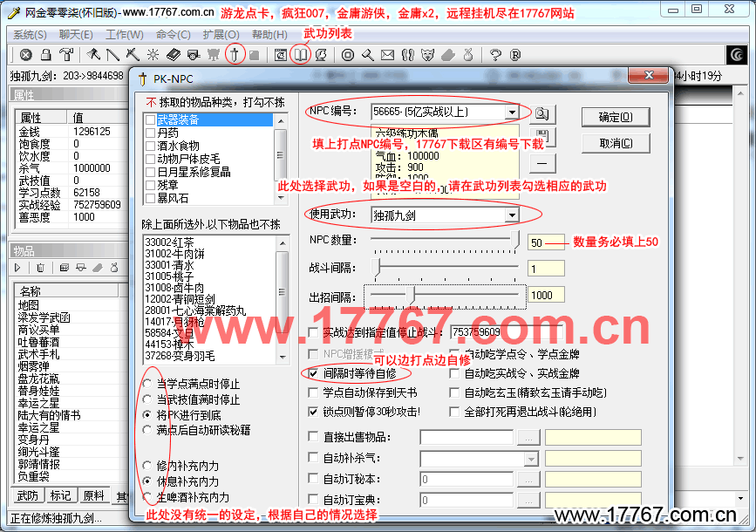Toggle 锁点则暂停30秒攻击 checkbox
The width and height of the screenshot is (756, 532).
(x=313, y=412)
